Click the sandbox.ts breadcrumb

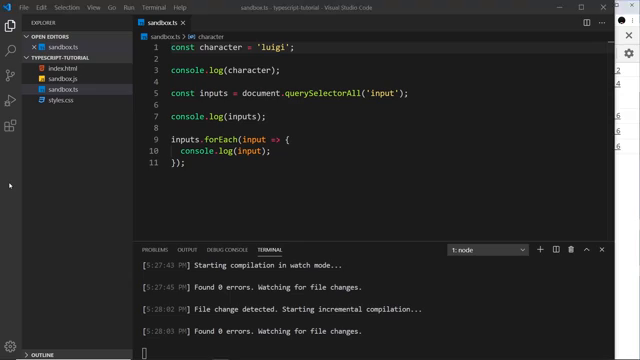tap(165, 37)
